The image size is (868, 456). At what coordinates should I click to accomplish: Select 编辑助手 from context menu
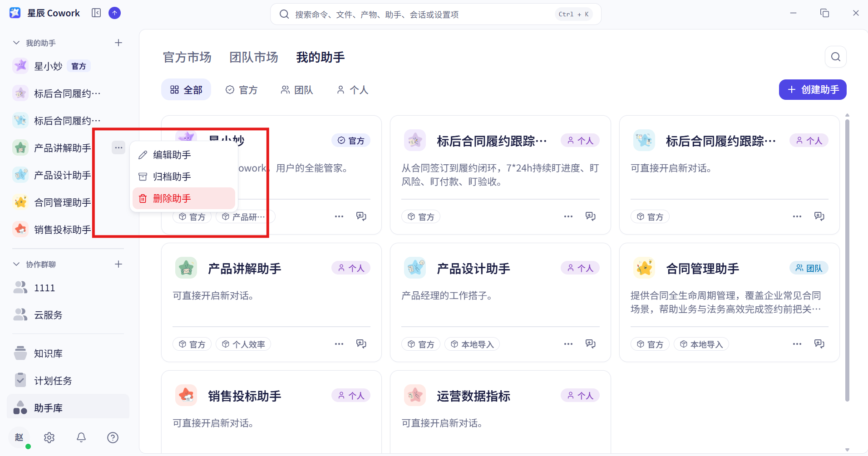coord(184,155)
